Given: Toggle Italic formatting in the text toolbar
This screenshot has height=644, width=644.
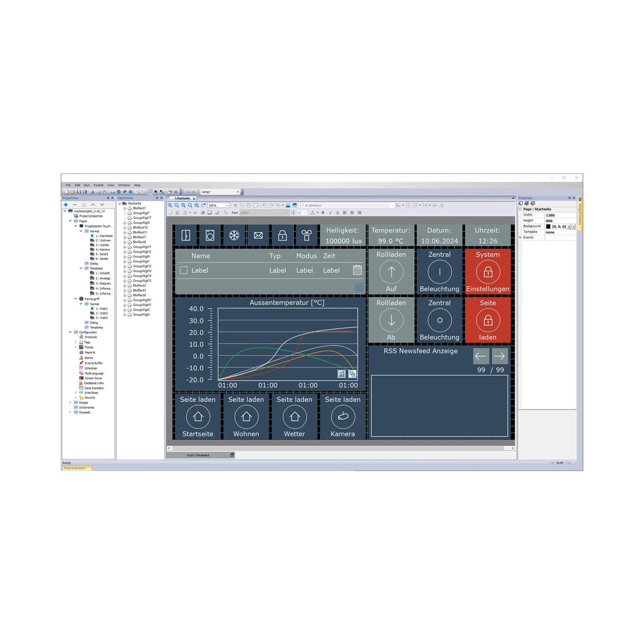Looking at the screenshot, I should click(330, 212).
